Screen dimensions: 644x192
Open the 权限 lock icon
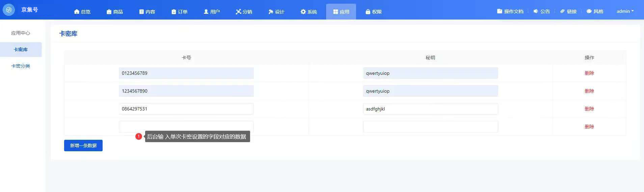[368, 12]
